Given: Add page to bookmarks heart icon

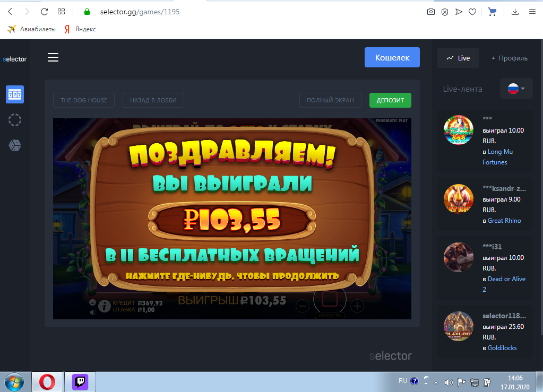Looking at the screenshot, I should [x=472, y=12].
